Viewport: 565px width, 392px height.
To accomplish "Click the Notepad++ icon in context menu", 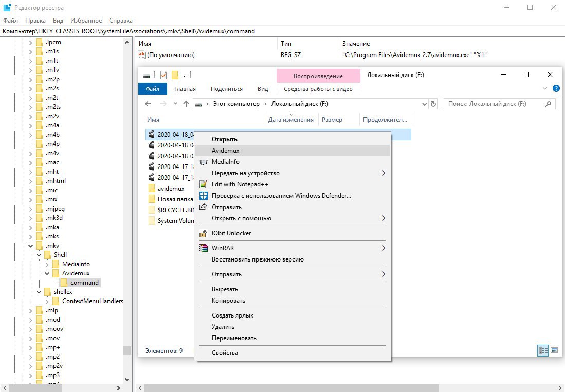I will tap(203, 184).
